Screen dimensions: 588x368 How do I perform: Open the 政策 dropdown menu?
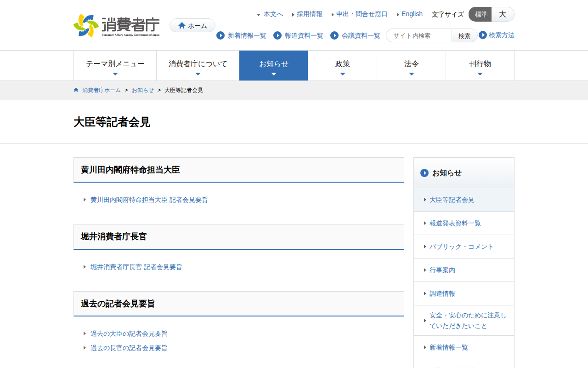point(342,65)
